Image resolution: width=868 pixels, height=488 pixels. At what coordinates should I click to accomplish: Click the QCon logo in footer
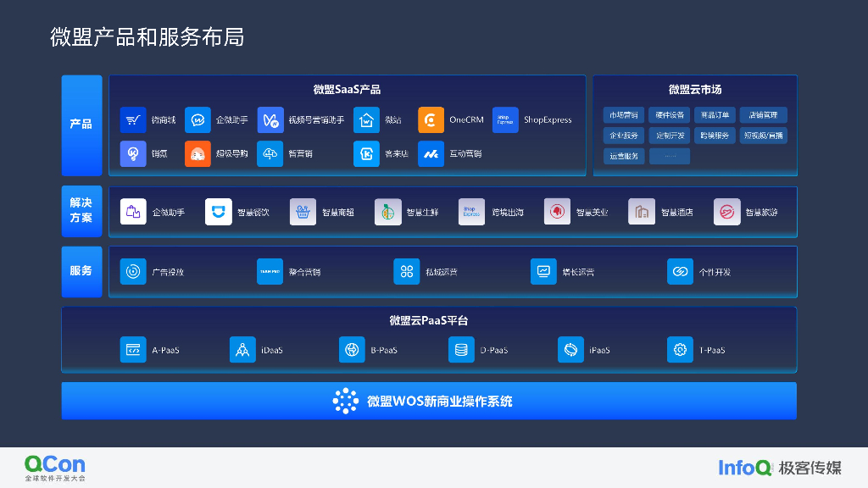(x=55, y=468)
